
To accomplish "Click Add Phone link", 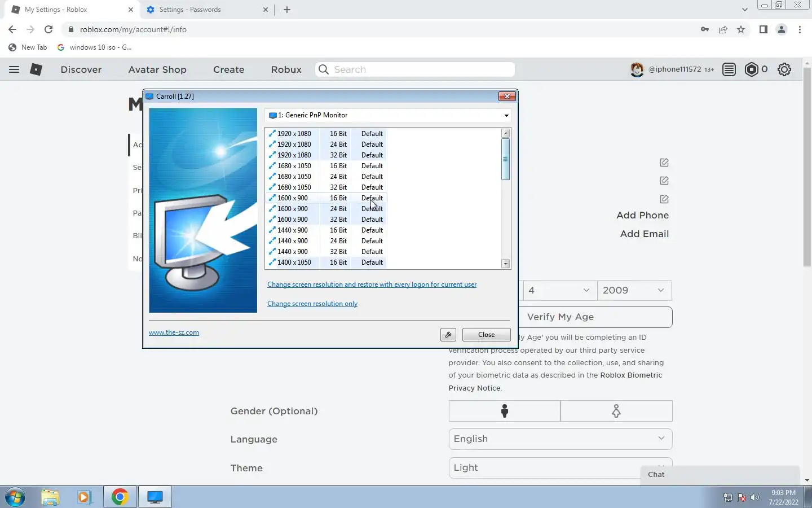I will [643, 215].
